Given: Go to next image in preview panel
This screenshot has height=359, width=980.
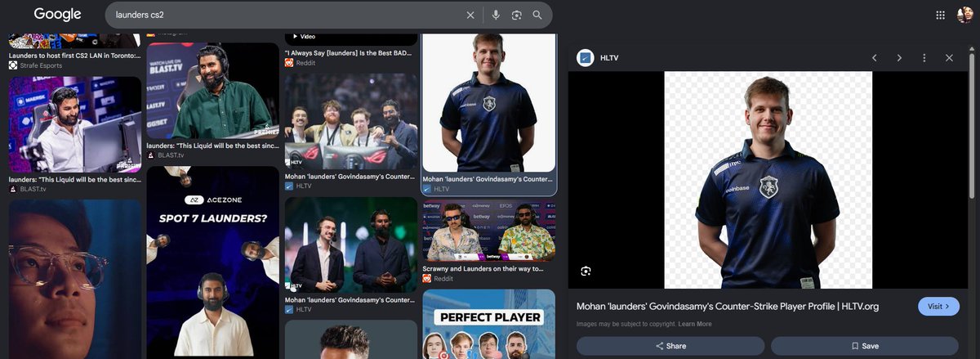Looking at the screenshot, I should click(899, 58).
